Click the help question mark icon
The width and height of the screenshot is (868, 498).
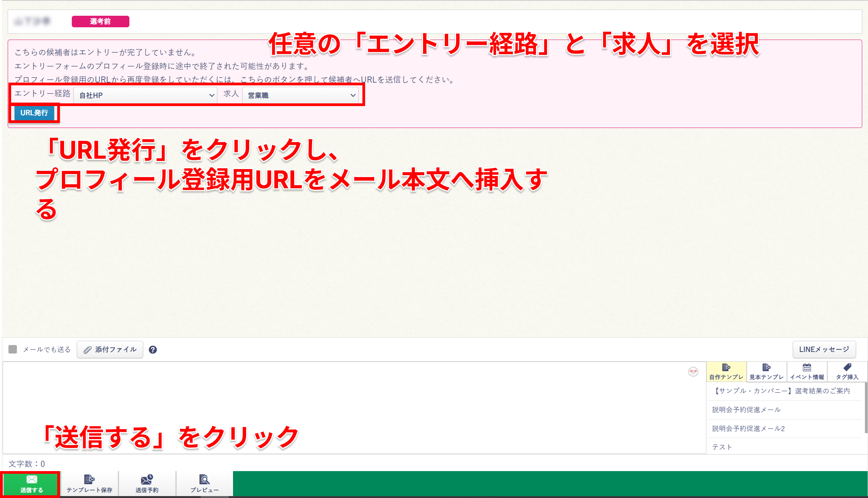153,350
